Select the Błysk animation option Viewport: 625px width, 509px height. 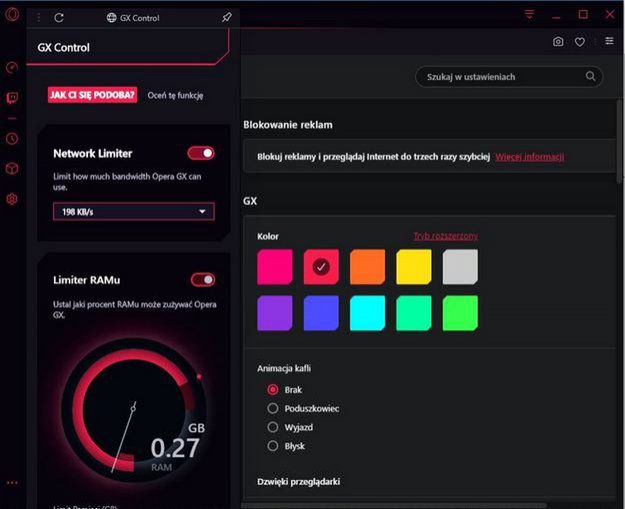[x=273, y=446]
